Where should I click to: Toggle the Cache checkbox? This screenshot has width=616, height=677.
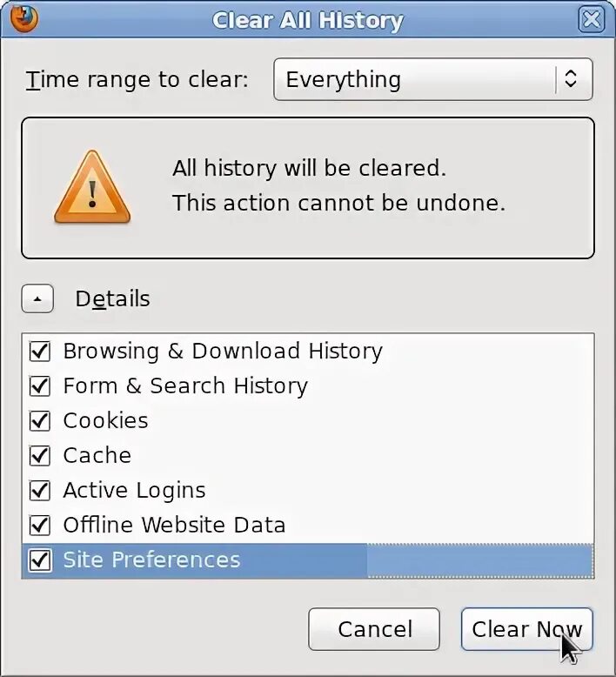pos(40,456)
